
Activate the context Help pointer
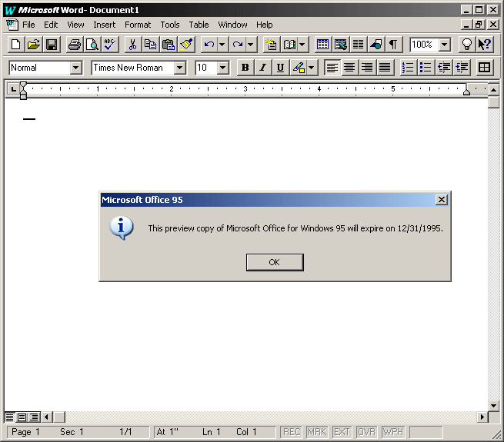coord(485,45)
